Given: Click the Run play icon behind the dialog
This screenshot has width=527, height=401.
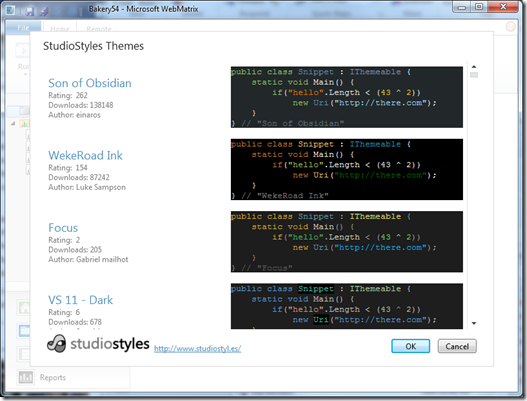Looking at the screenshot, I should tap(23, 51).
